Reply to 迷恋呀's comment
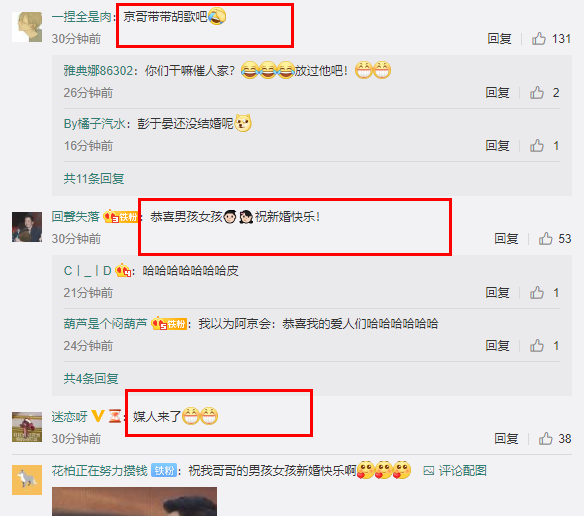 pos(506,439)
